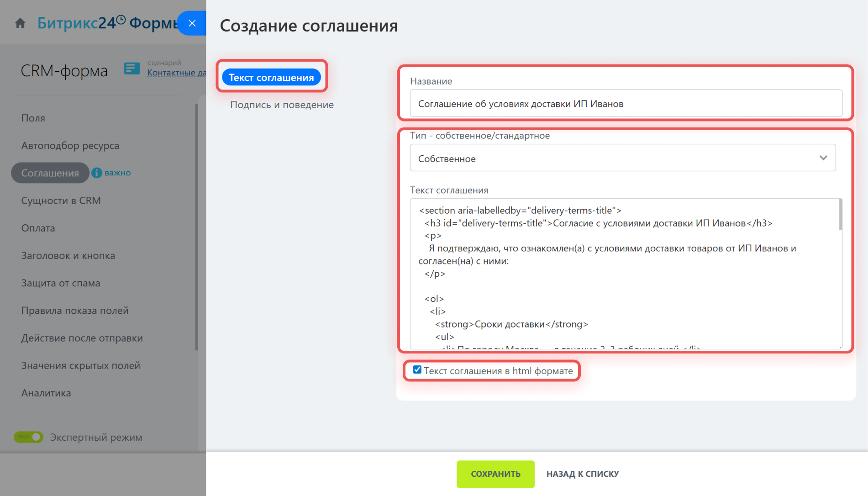
Task: Click the clock icon in the Битрикс24 logo
Action: tap(121, 20)
